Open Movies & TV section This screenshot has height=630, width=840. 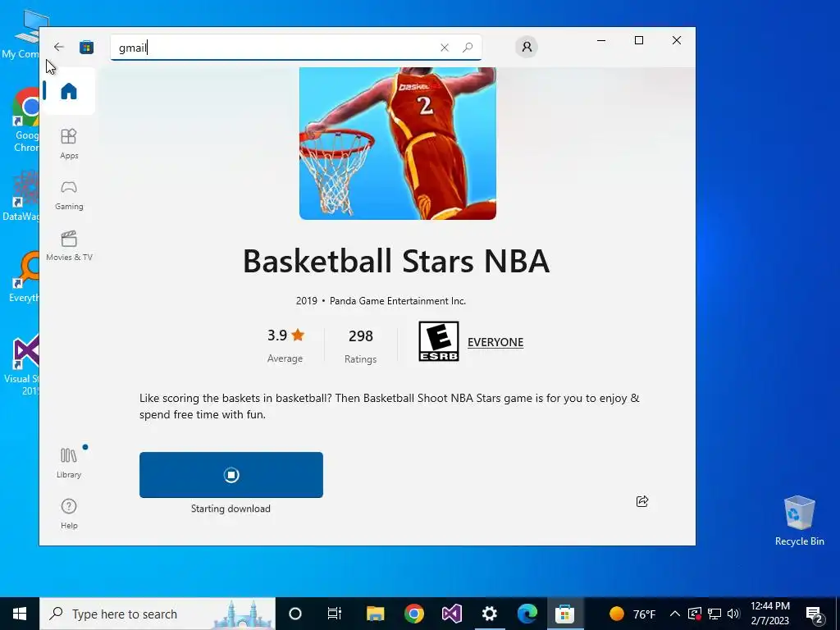coord(69,246)
